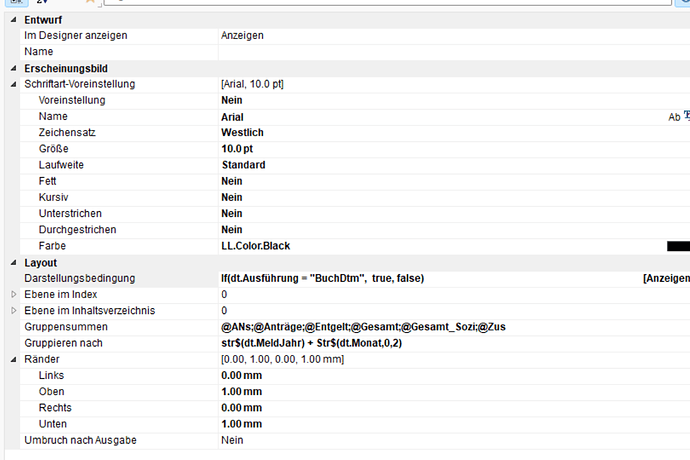The width and height of the screenshot is (690, 460).
Task: Select the Im Designer anzeigen label
Action: pos(76,36)
